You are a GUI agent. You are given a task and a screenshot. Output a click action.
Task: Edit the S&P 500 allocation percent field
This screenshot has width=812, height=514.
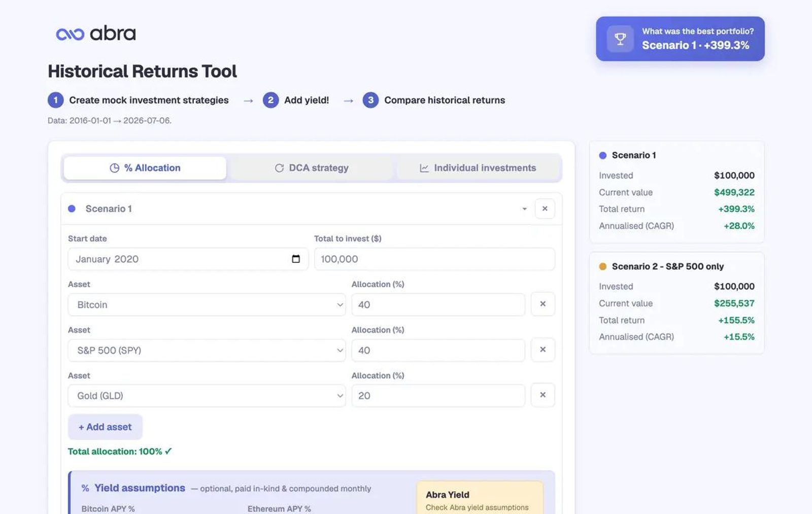pos(438,350)
